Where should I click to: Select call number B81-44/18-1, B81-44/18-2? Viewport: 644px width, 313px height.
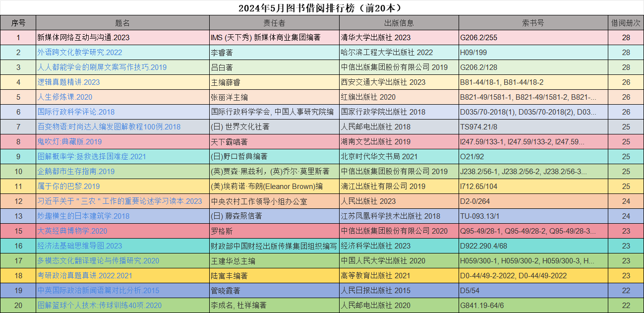point(502,82)
